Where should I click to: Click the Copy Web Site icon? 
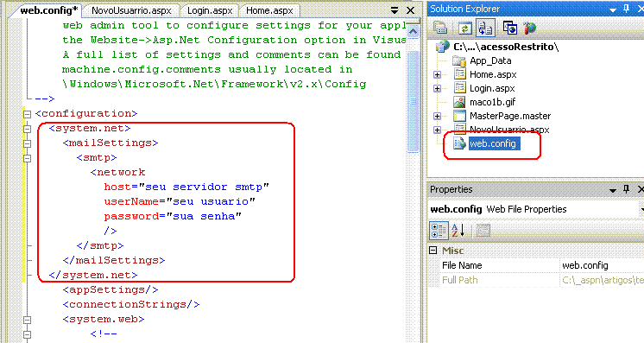tap(509, 28)
